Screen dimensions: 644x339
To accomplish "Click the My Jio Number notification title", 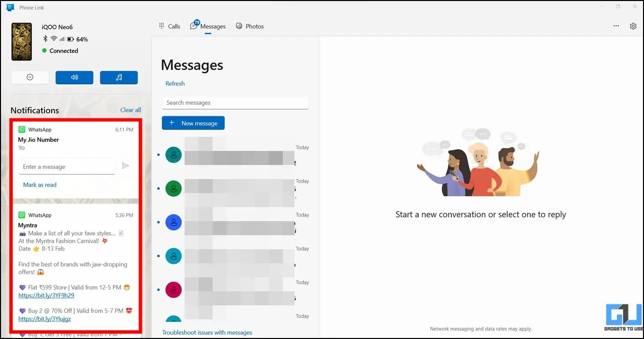I will click(39, 139).
